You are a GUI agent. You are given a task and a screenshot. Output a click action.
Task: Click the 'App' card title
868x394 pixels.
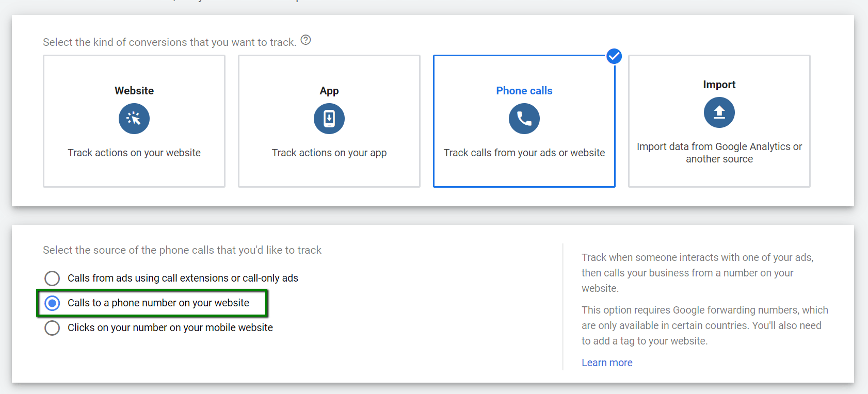(x=329, y=91)
